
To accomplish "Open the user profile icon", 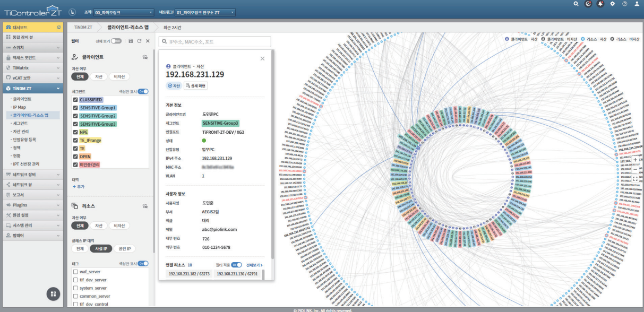I will pyautogui.click(x=637, y=4).
